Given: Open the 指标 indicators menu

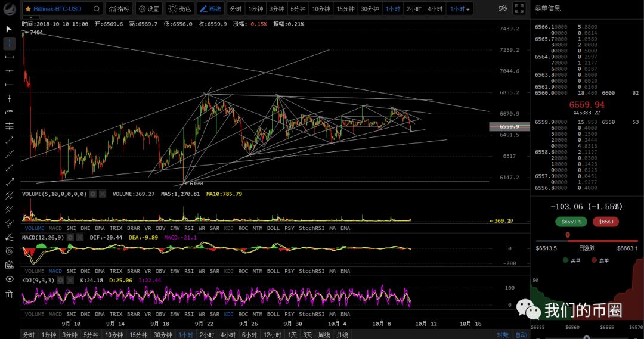Looking at the screenshot, I should click(119, 8).
